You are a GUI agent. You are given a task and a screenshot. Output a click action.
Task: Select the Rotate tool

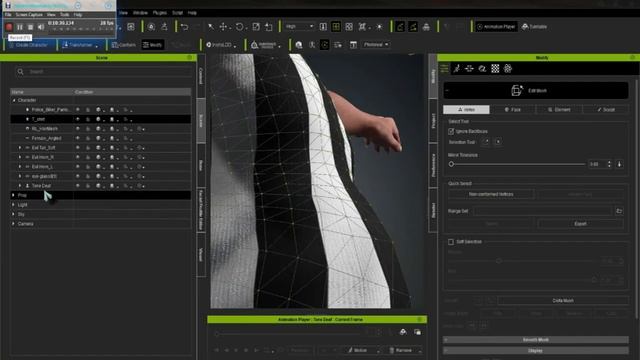[239, 27]
